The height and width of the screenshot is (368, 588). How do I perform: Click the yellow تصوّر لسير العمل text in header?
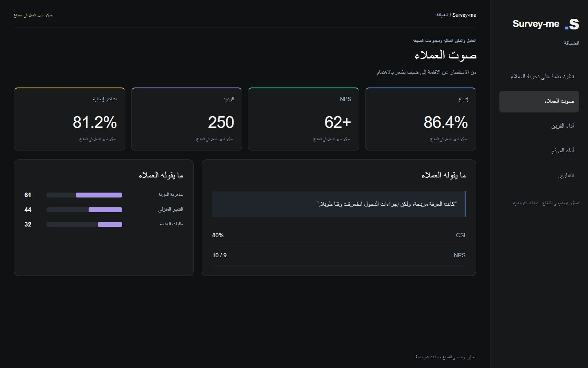coord(33,16)
